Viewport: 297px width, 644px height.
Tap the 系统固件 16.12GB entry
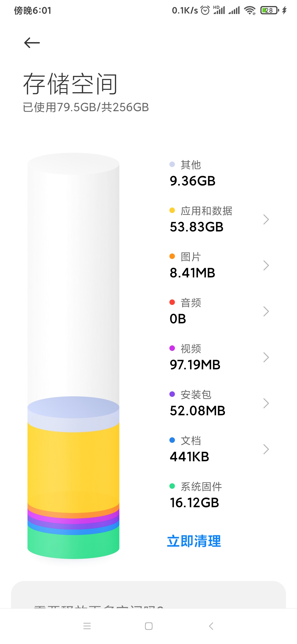click(x=219, y=495)
